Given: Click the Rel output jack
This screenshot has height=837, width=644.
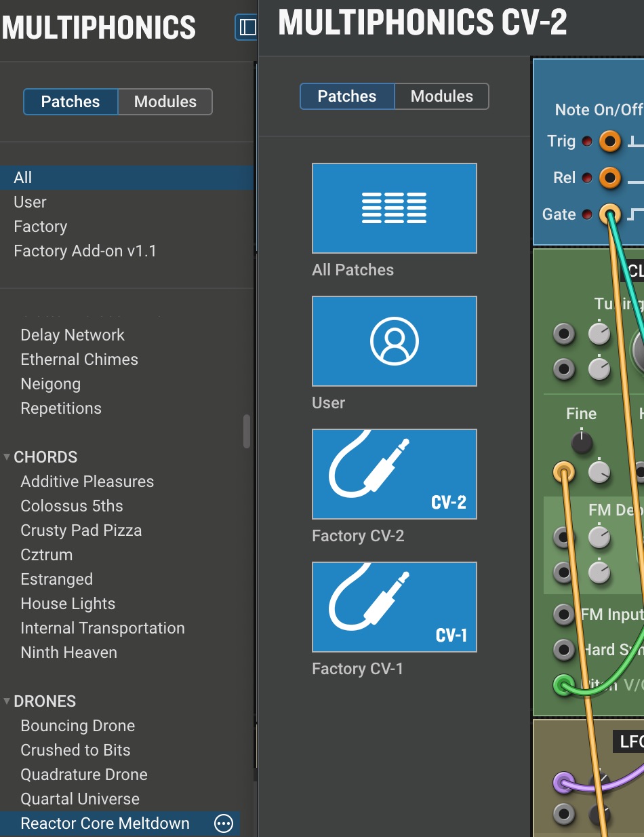Looking at the screenshot, I should click(609, 178).
